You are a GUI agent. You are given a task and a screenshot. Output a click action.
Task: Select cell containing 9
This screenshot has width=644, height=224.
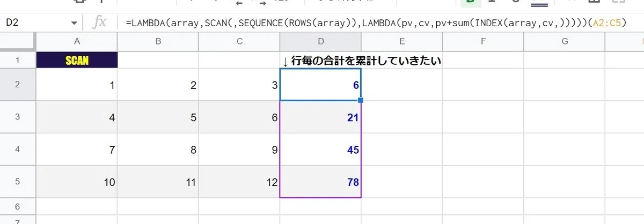coord(239,150)
